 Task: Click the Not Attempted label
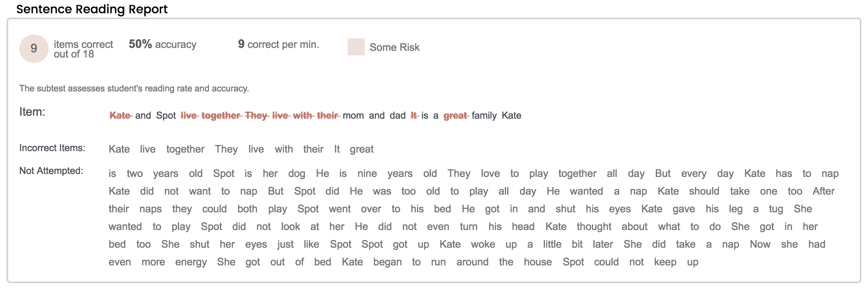click(51, 171)
